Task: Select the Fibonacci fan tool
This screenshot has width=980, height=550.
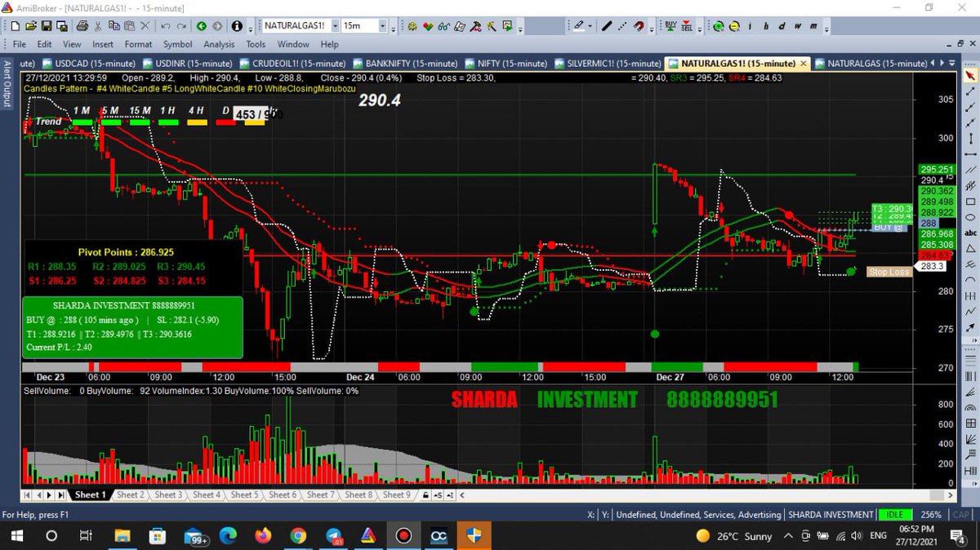Action: [x=971, y=393]
